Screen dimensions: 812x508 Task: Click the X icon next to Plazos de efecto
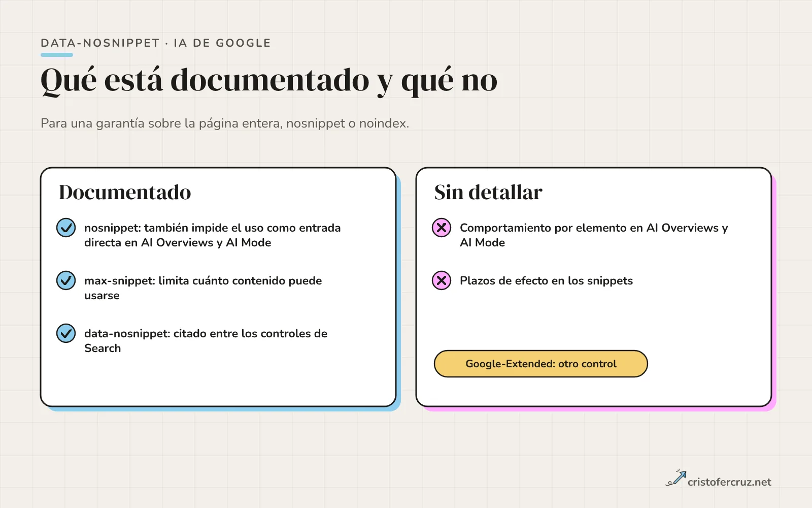tap(442, 280)
